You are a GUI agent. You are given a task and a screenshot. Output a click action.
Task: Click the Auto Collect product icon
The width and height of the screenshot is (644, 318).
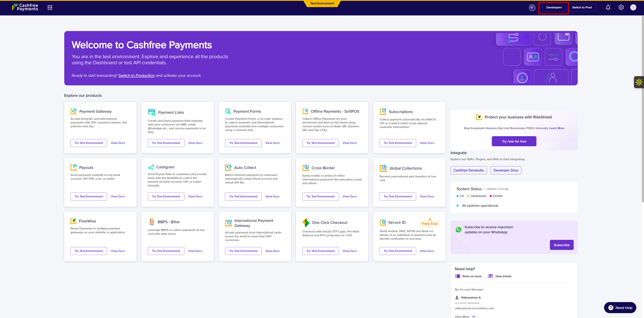click(228, 167)
